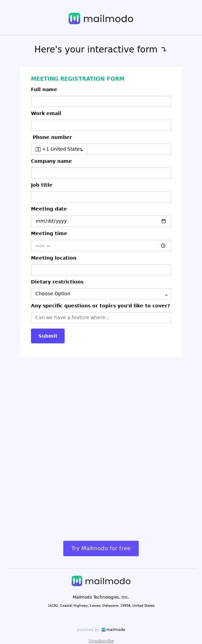
Task: Select the Meeting time field
Action: pos(94,246)
